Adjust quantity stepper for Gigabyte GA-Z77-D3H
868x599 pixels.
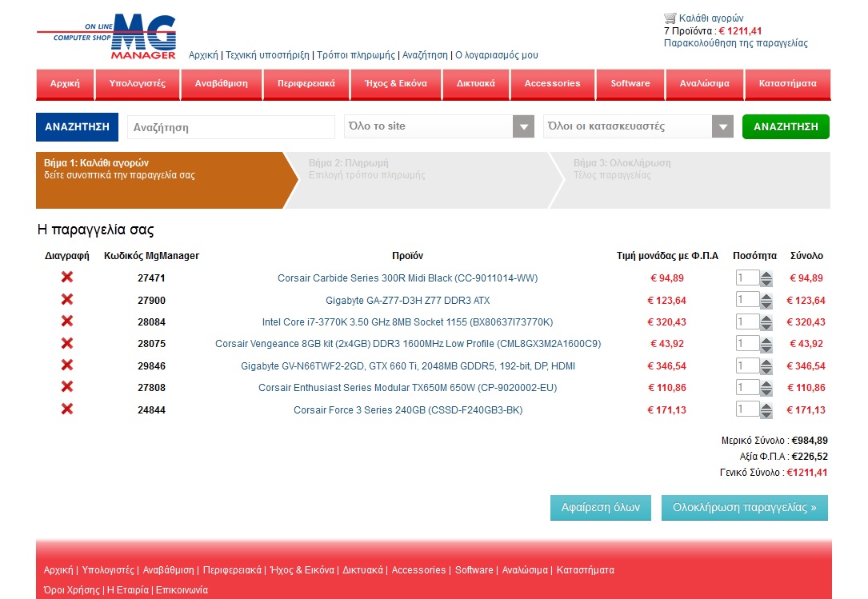pyautogui.click(x=766, y=301)
